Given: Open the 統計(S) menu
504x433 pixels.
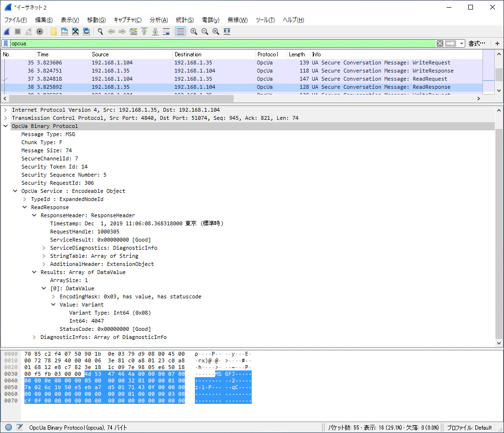Looking at the screenshot, I should pos(185,20).
